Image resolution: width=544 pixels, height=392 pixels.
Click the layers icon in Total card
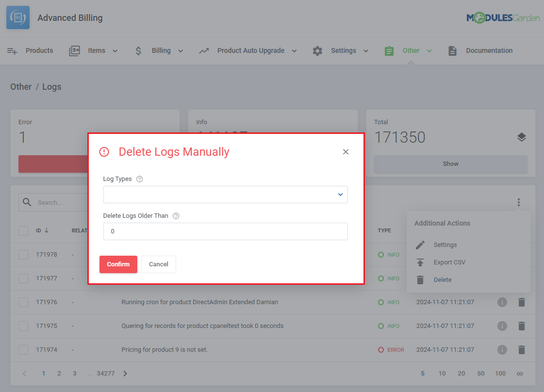tap(522, 137)
